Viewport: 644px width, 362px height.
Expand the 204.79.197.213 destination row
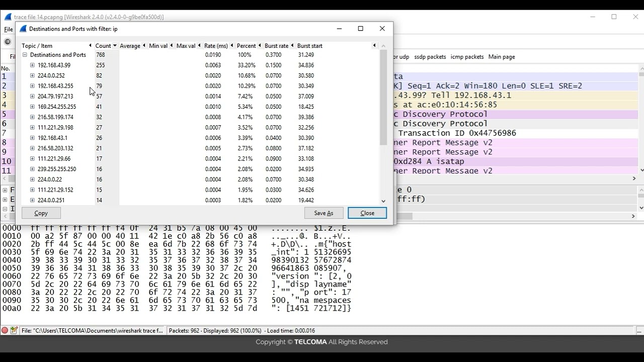tap(32, 97)
